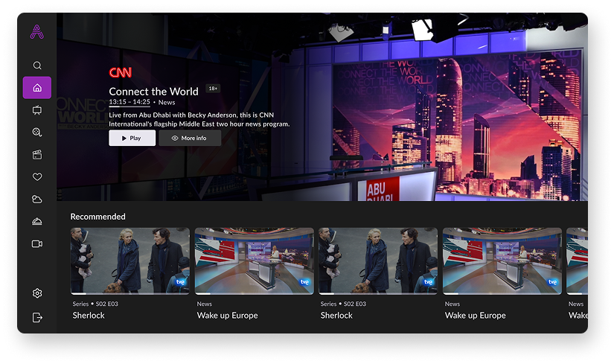This screenshot has width=614, height=364.
Task: Click first Series • S02 E03 label
Action: tap(95, 304)
